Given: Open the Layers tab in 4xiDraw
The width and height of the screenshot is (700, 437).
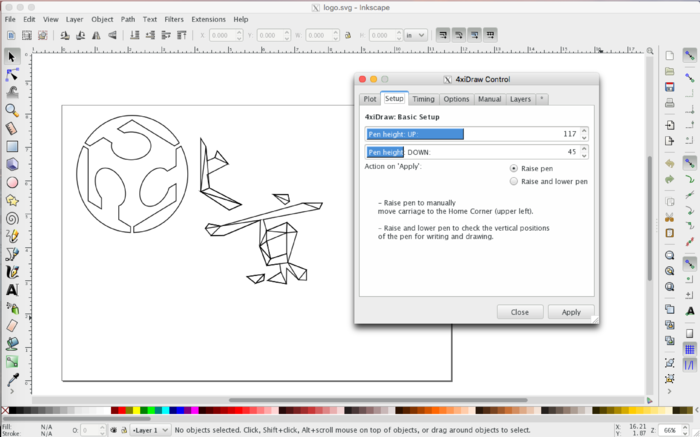Looking at the screenshot, I should pos(520,99).
